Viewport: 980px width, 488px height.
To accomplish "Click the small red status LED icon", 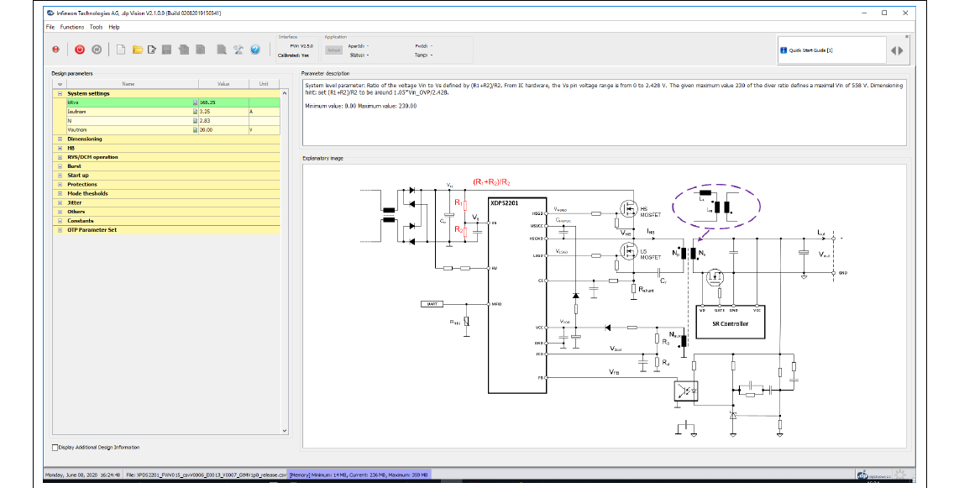I will click(55, 50).
